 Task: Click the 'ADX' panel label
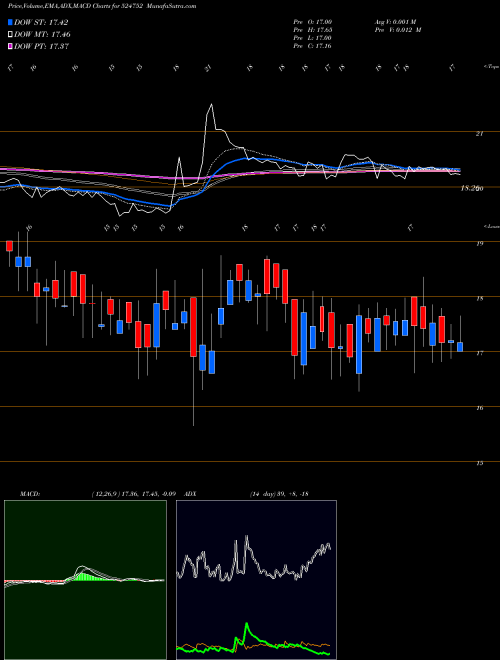[190, 493]
